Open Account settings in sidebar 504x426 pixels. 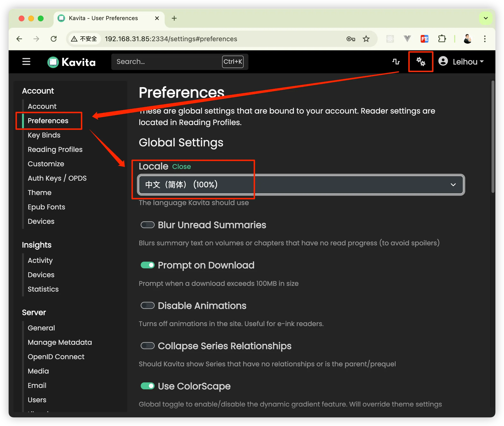pyautogui.click(x=42, y=106)
